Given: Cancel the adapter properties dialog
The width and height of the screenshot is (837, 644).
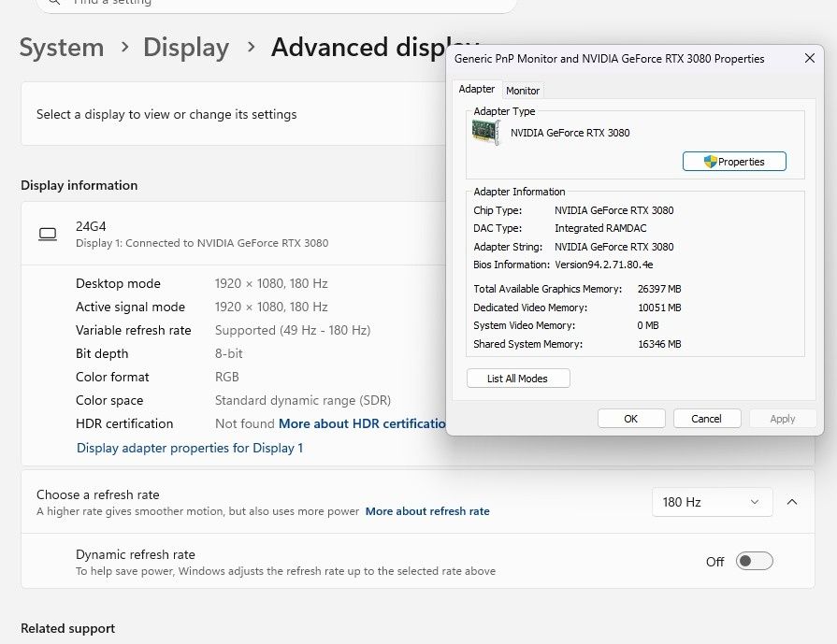Looking at the screenshot, I should (707, 419).
